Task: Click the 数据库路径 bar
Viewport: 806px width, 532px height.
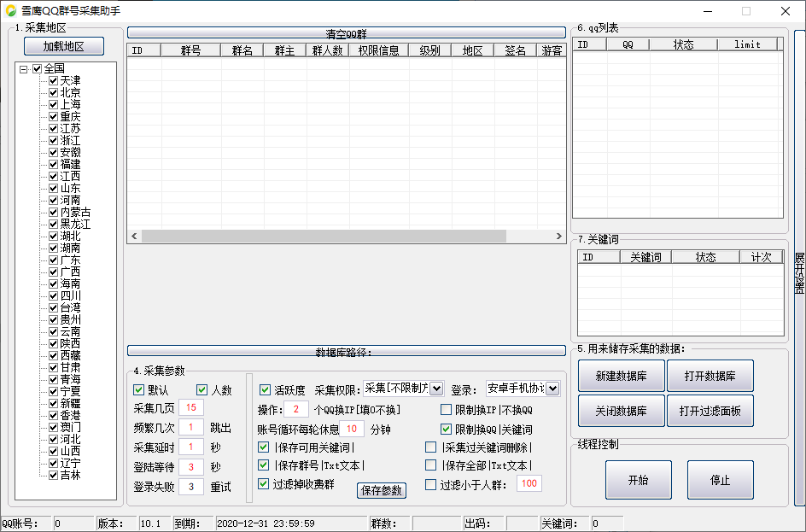Action: point(347,351)
